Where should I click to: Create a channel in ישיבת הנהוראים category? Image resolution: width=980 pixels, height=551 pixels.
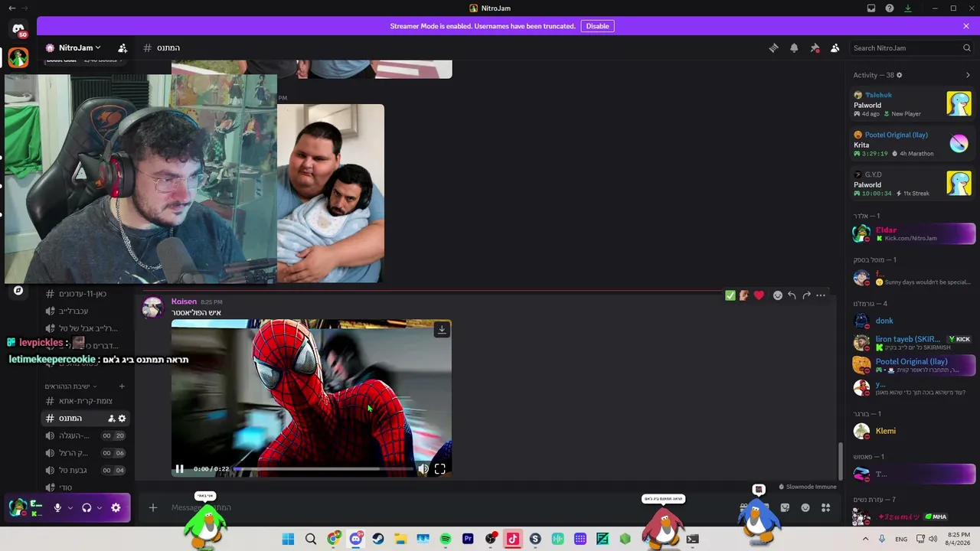(122, 386)
